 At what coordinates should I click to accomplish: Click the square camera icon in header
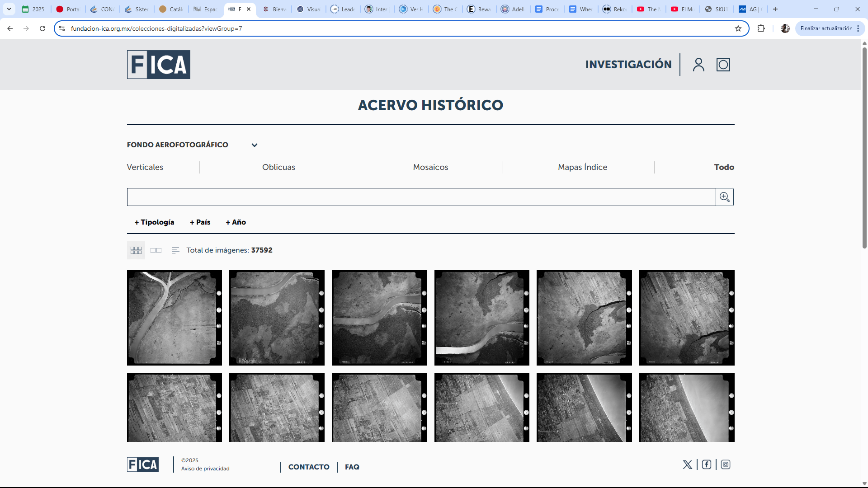pyautogui.click(x=723, y=65)
